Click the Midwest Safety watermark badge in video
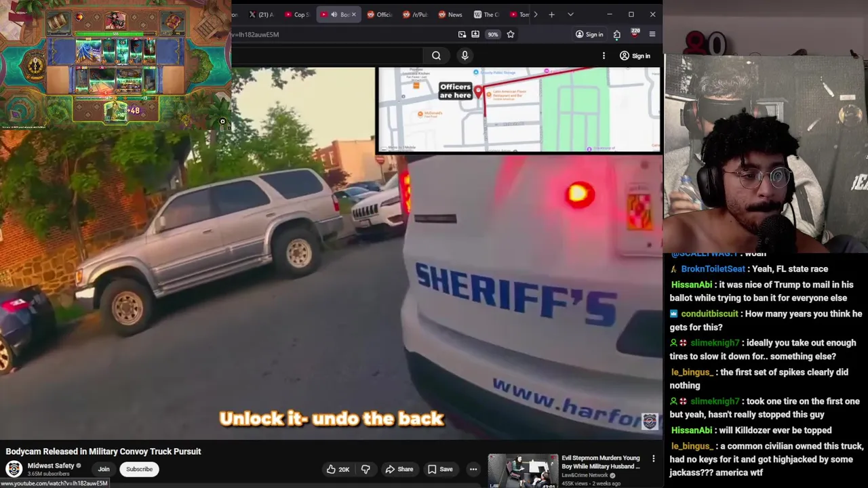 [650, 422]
